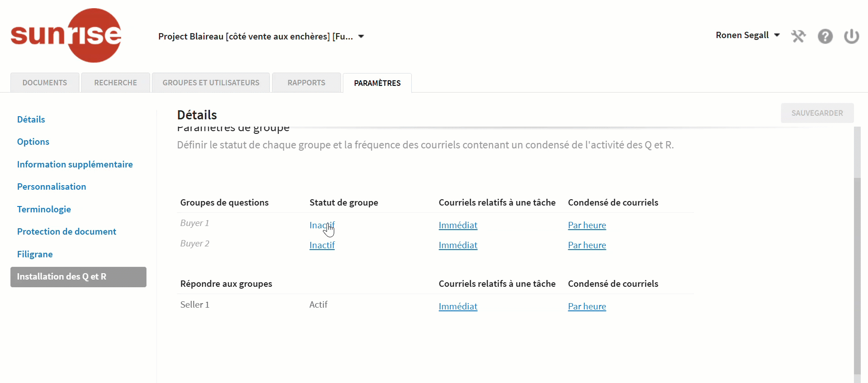Click the vertical scrollbar thumb
The image size is (868, 383).
tap(857, 276)
